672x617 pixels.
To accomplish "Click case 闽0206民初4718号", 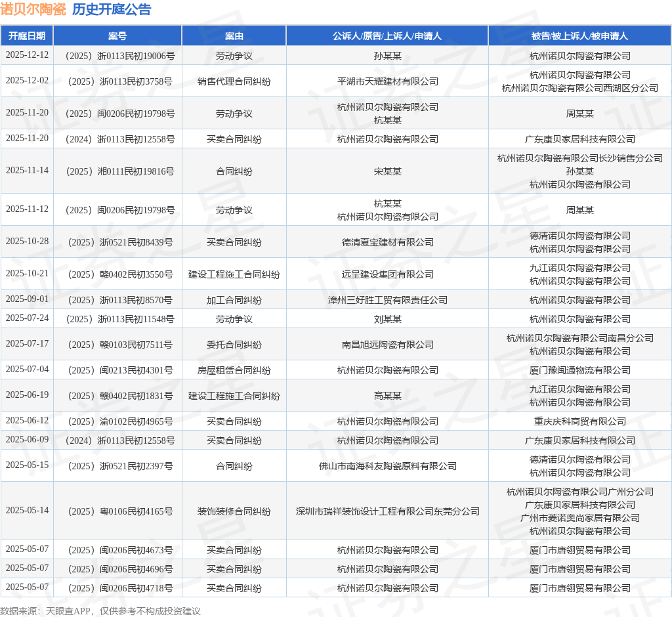I will pyautogui.click(x=120, y=588).
